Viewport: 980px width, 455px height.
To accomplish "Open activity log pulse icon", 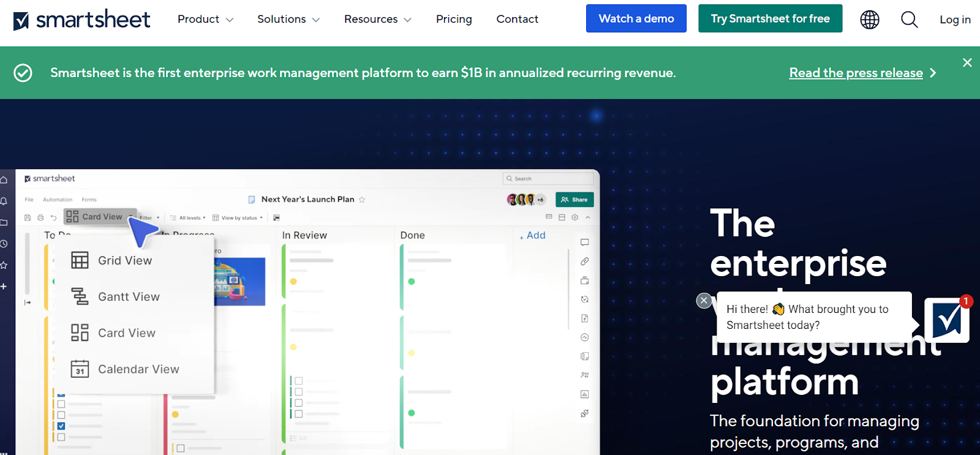I will coord(585,337).
